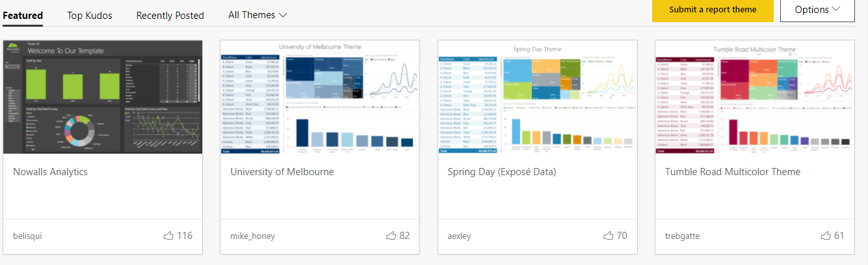This screenshot has height=265, width=868.
Task: Expand the All Themes dropdown
Action: point(257,15)
